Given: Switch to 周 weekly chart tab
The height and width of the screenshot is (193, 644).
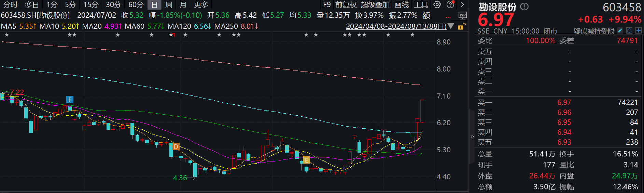Looking at the screenshot, I should 169,5.
